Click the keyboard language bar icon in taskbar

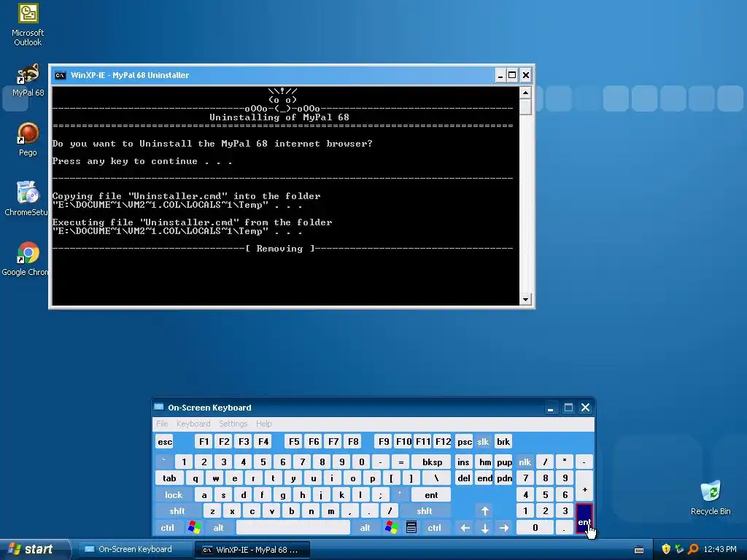coord(639,550)
